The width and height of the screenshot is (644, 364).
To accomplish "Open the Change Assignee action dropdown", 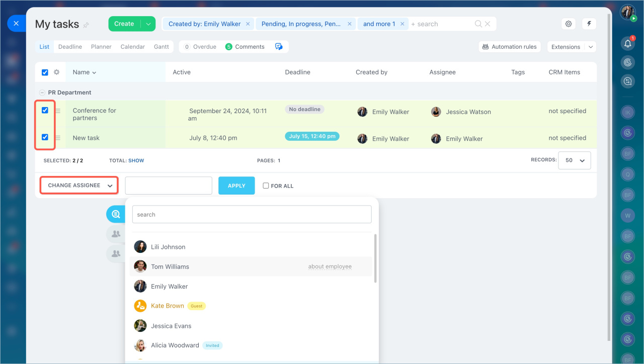I will [x=79, y=186].
